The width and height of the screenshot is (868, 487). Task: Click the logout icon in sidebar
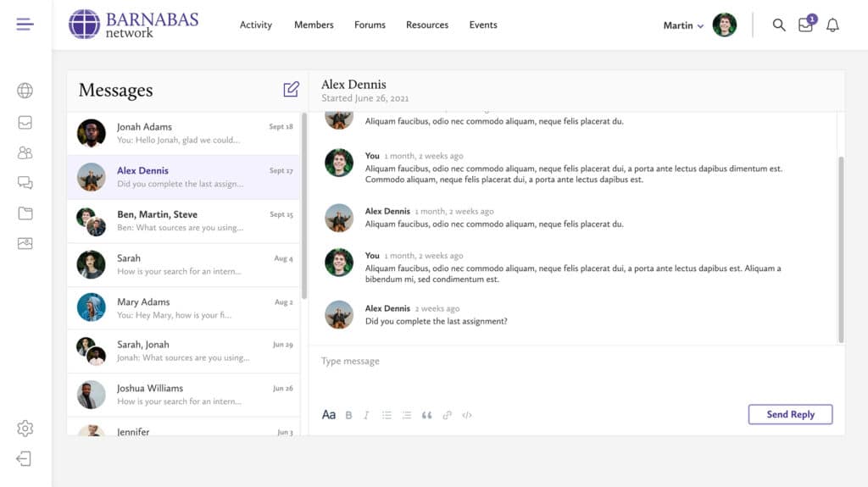(25, 458)
